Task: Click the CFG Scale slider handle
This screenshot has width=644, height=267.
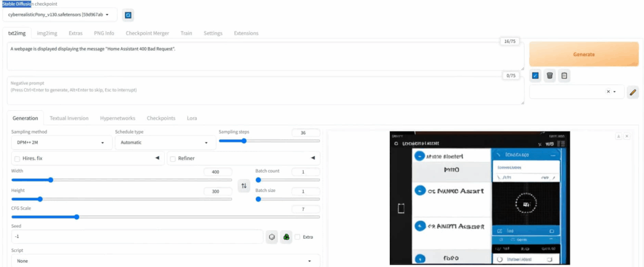Action: [77, 217]
